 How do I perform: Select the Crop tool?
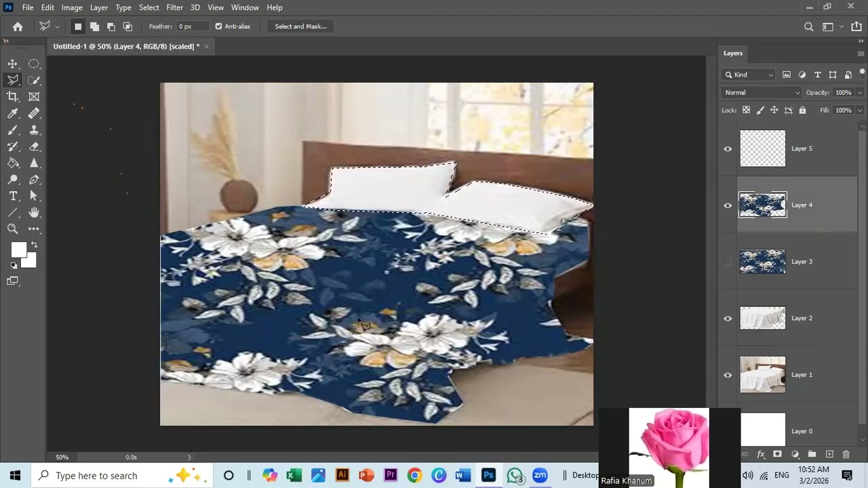pyautogui.click(x=13, y=97)
